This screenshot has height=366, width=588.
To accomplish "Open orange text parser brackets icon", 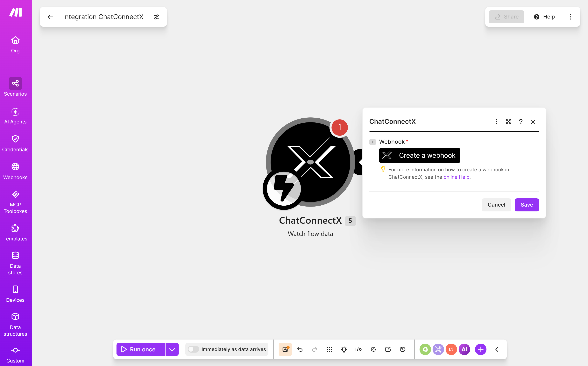I will tap(451, 349).
